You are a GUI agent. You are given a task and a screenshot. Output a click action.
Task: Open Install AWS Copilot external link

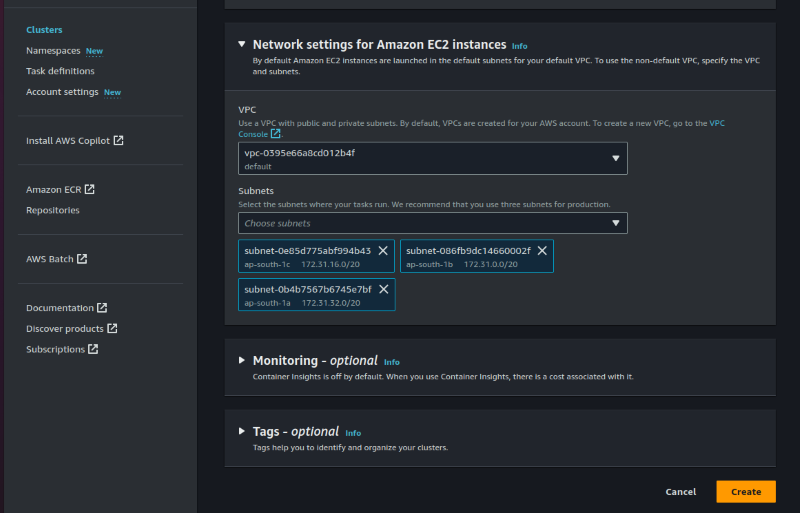(74, 141)
